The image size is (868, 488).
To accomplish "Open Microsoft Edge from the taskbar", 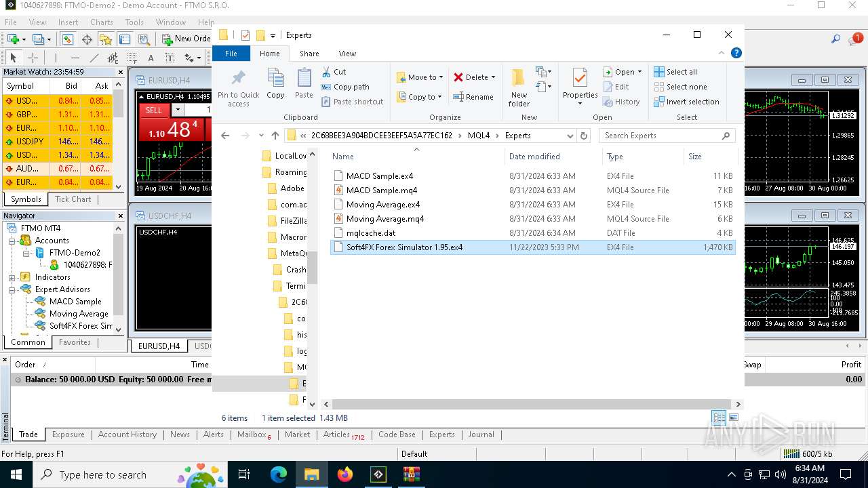I will [279, 474].
